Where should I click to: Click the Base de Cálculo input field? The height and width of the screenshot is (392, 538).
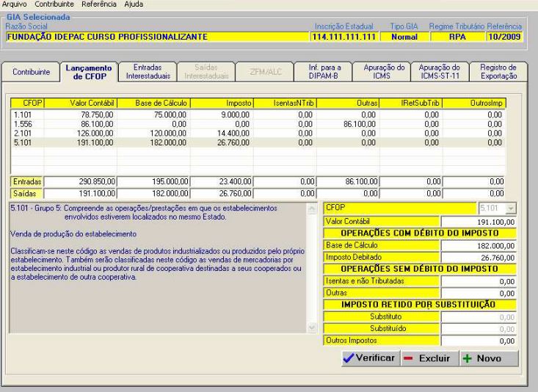[479, 246]
